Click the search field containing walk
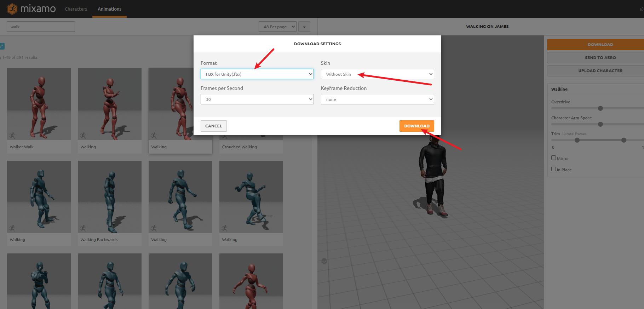The image size is (644, 309). 41,27
